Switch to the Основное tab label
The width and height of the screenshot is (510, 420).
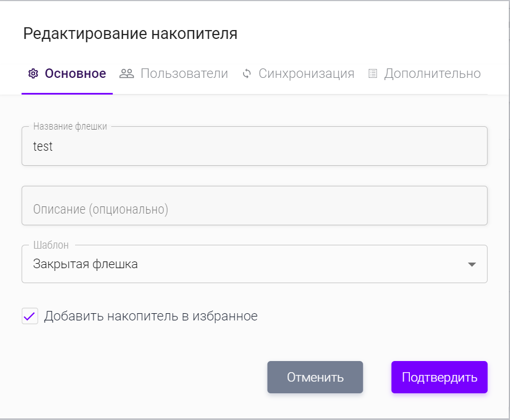coord(75,73)
